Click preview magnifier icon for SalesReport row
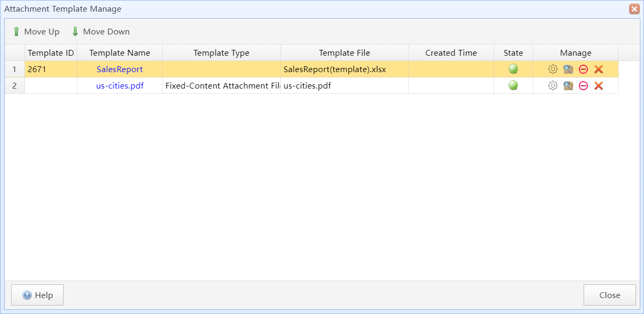Image resolution: width=644 pixels, height=314 pixels. 568,69
